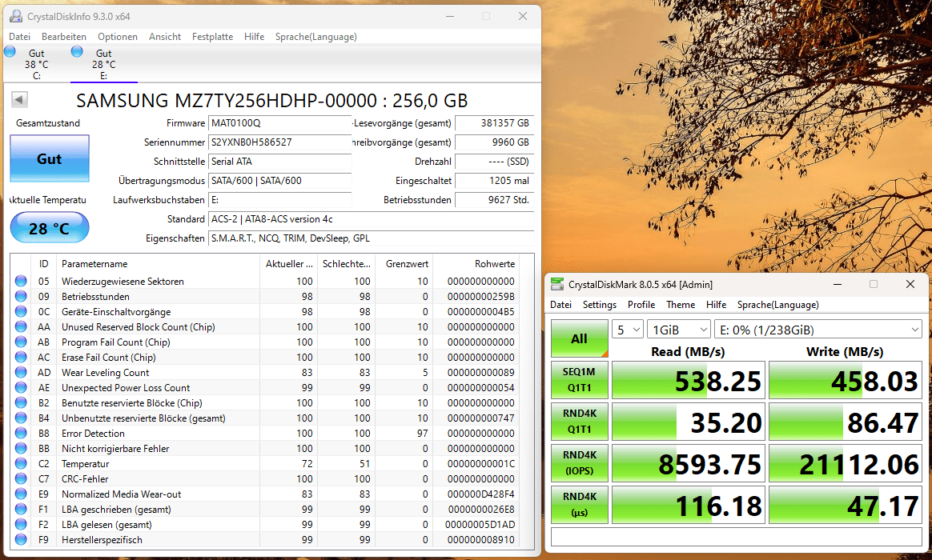Image resolution: width=932 pixels, height=560 pixels.
Task: Open Profile menu in CrystalDiskMark
Action: pyautogui.click(x=641, y=304)
